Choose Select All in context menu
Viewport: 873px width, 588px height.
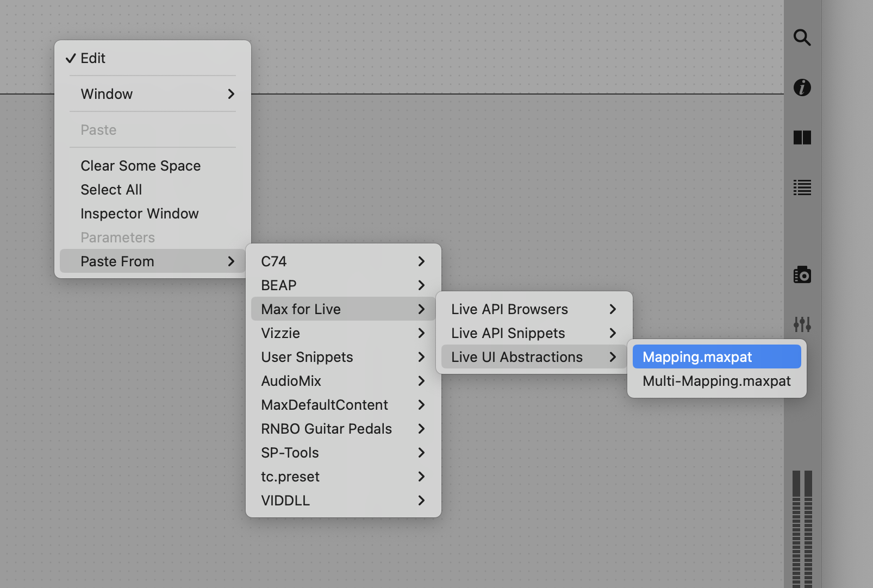pyautogui.click(x=153, y=190)
